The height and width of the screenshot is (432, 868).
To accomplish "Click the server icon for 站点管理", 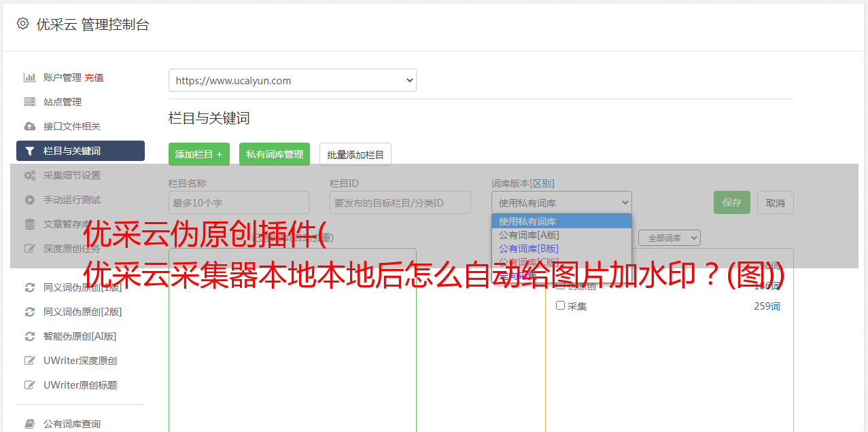I will pyautogui.click(x=30, y=102).
